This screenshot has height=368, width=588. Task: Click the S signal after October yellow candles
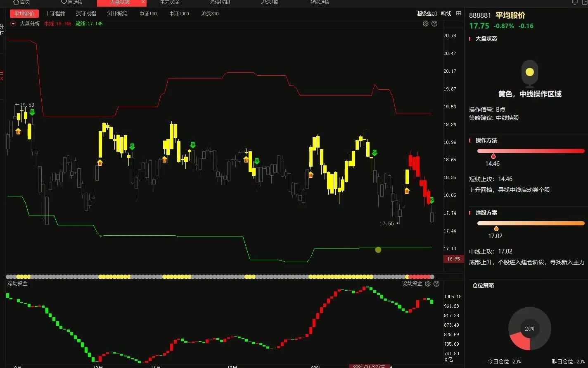132,146
